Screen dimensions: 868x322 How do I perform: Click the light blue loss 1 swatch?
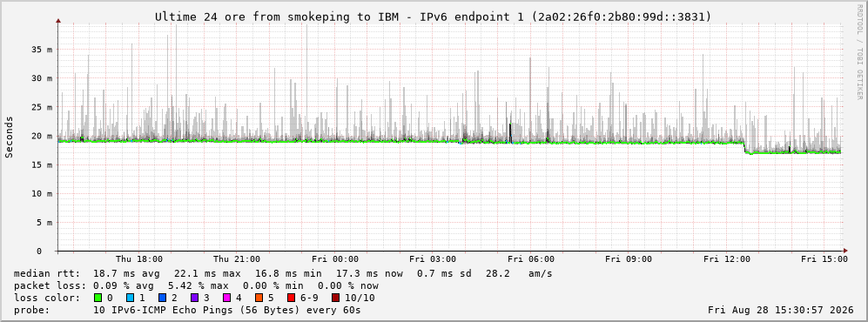click(x=130, y=298)
